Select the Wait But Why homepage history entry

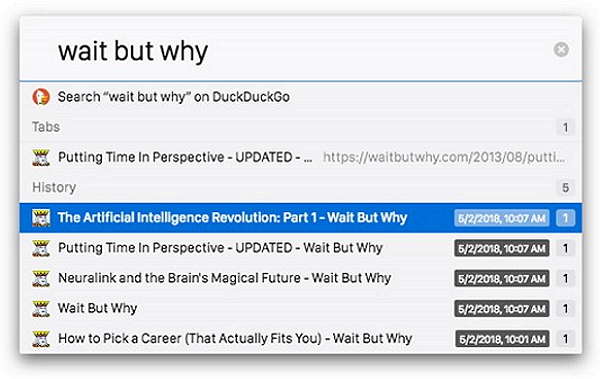coord(301,309)
